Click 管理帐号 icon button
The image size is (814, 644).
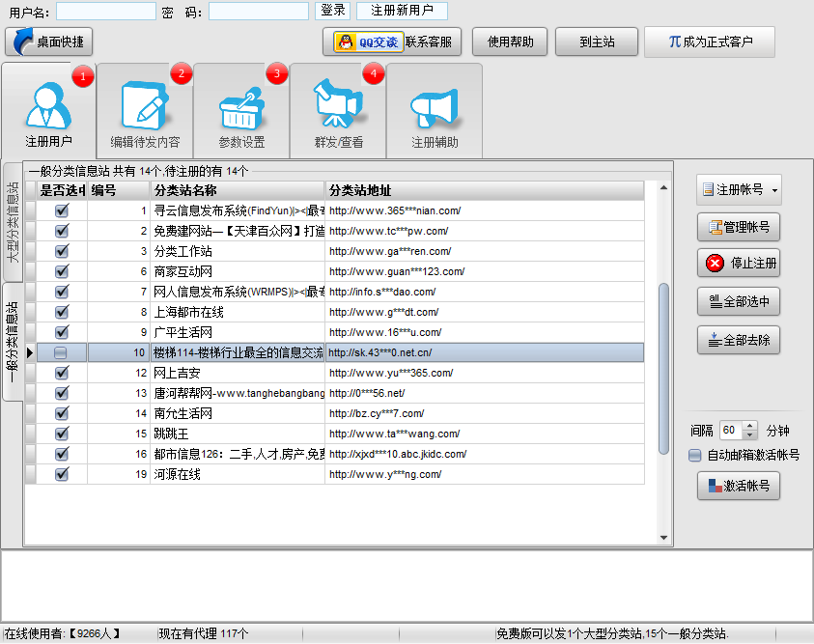coord(716,227)
